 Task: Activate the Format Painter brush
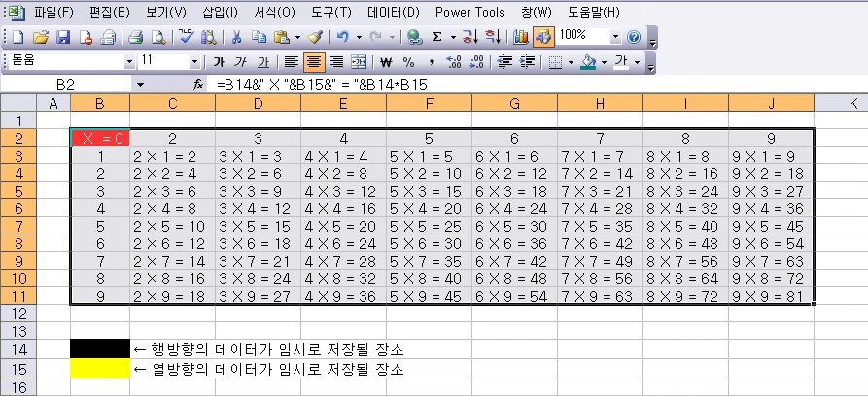click(x=315, y=37)
